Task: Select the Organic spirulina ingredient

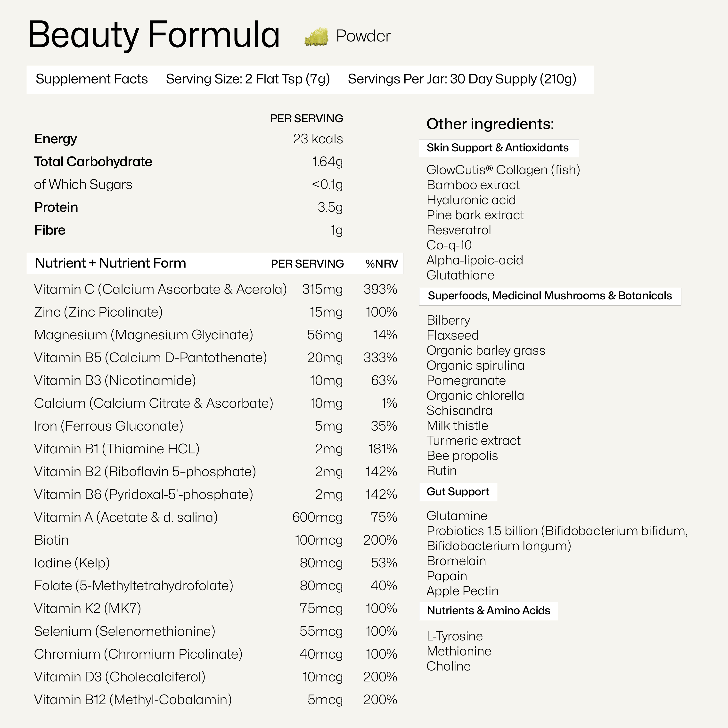Action: 475,366
